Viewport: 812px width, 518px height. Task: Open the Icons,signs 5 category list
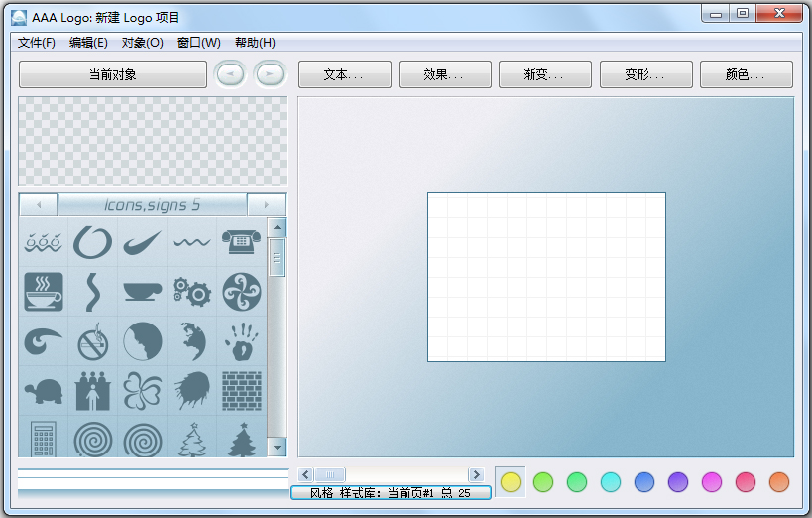152,205
